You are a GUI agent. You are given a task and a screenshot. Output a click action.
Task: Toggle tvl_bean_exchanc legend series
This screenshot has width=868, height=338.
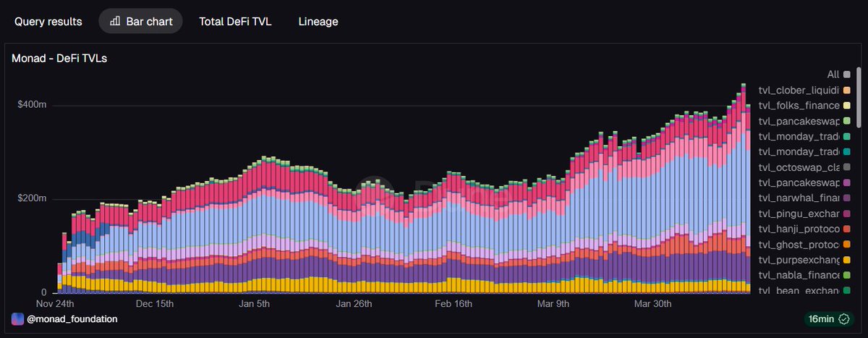coord(804,290)
